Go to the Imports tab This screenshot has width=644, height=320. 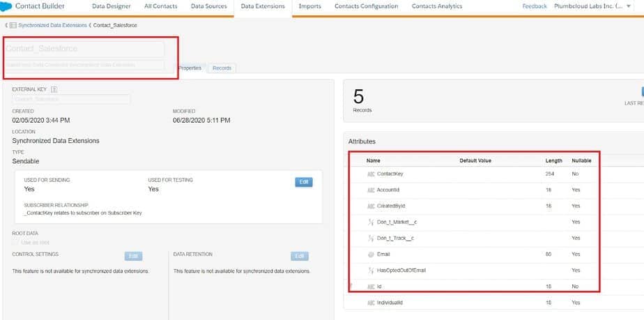(x=309, y=6)
